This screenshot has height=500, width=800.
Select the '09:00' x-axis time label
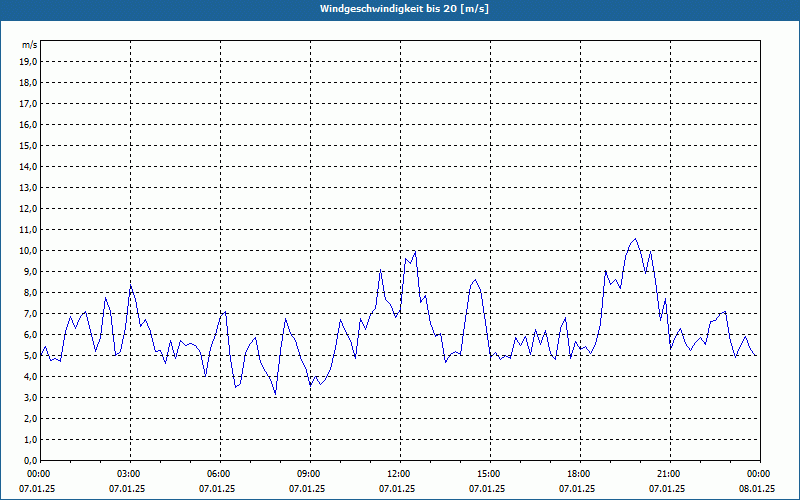(310, 474)
